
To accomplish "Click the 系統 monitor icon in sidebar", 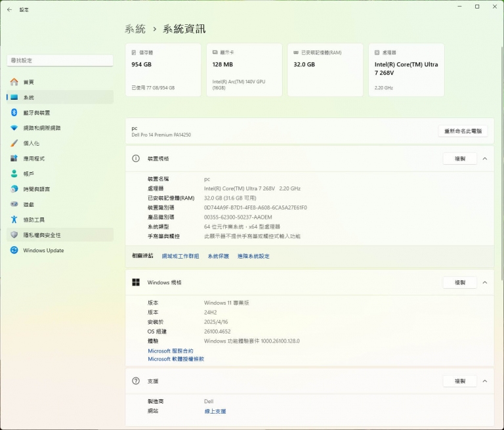I will pyautogui.click(x=14, y=97).
